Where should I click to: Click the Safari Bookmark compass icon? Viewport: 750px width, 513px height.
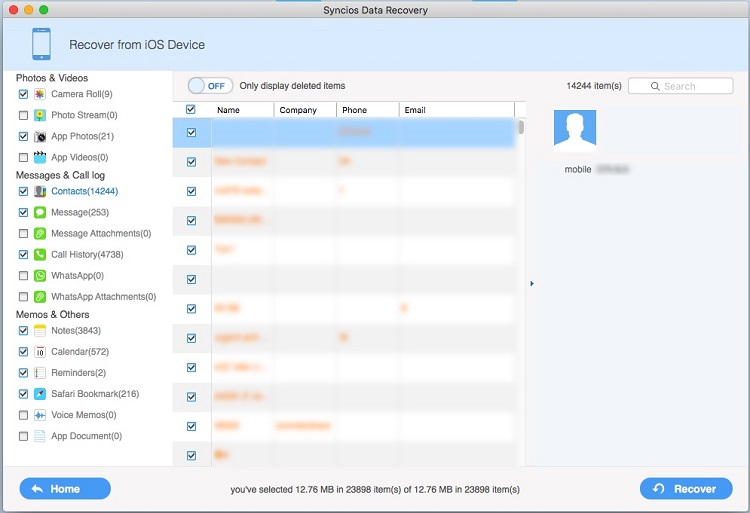40,394
